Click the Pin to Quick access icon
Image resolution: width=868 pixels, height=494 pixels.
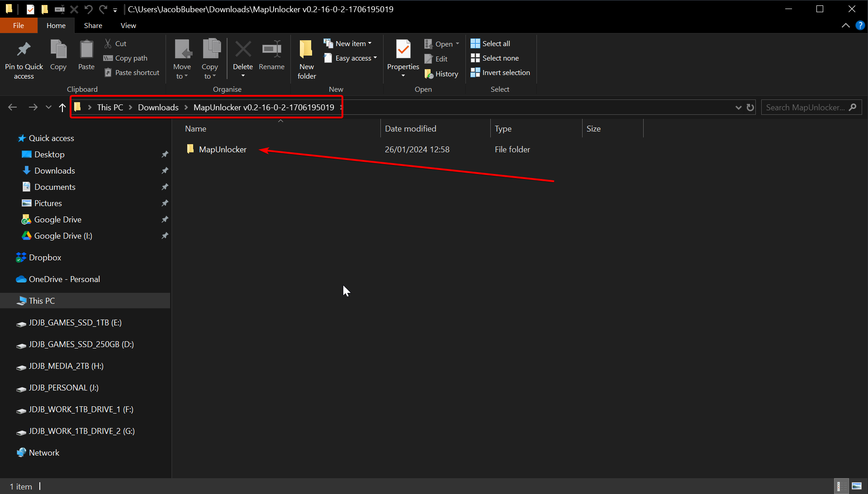point(24,50)
